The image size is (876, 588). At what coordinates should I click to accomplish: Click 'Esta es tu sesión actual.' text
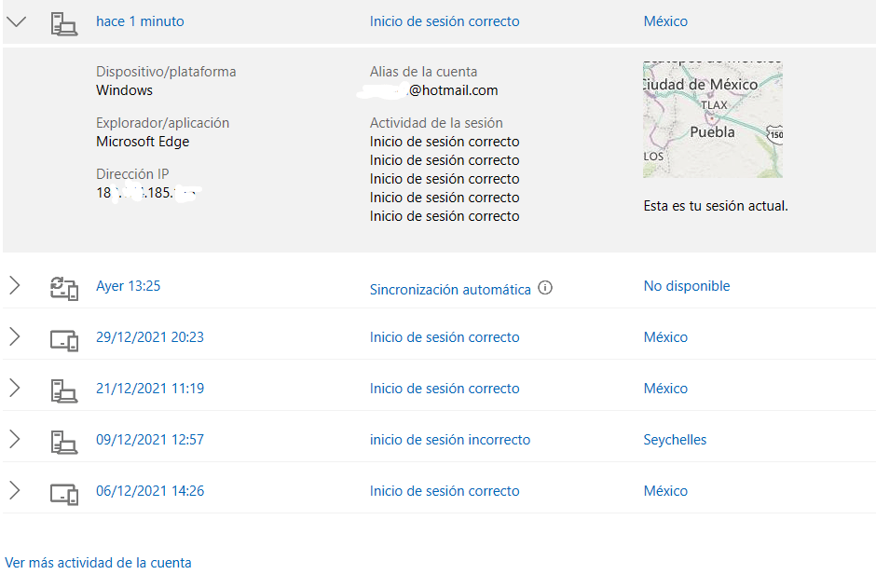[x=716, y=206]
